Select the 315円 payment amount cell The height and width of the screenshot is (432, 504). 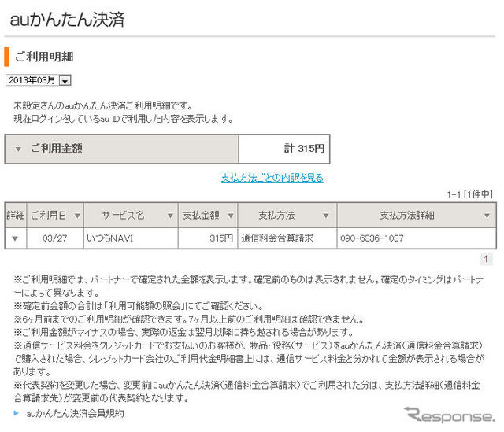(x=208, y=238)
